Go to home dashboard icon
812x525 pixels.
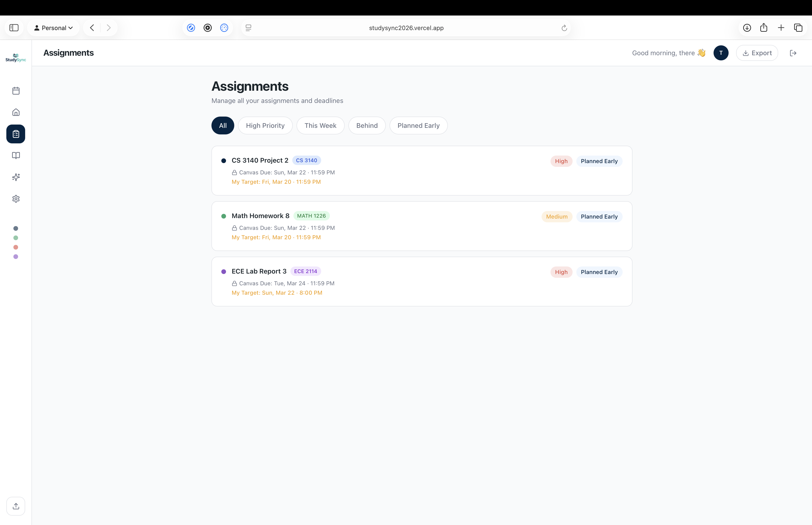pos(16,112)
